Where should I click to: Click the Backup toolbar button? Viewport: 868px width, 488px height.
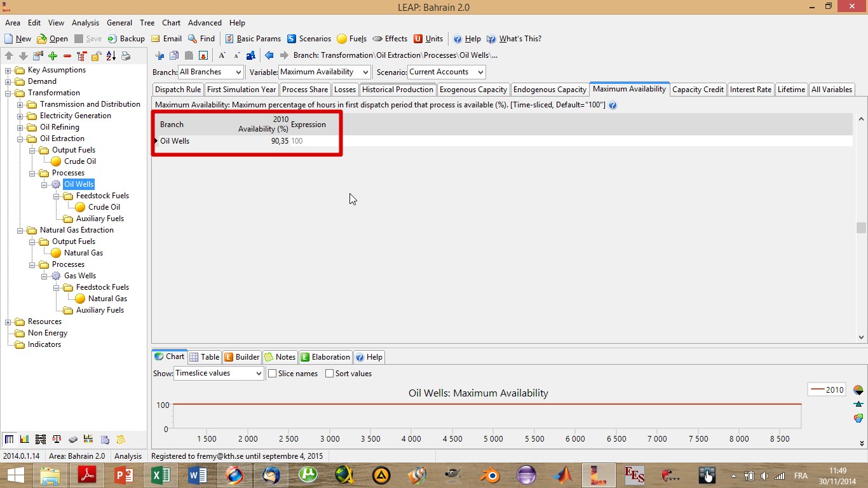(126, 39)
